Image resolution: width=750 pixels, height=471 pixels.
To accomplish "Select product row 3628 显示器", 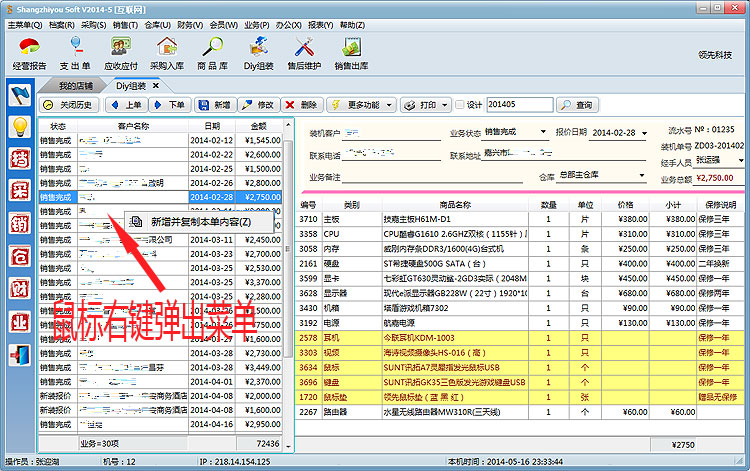I will [520, 293].
